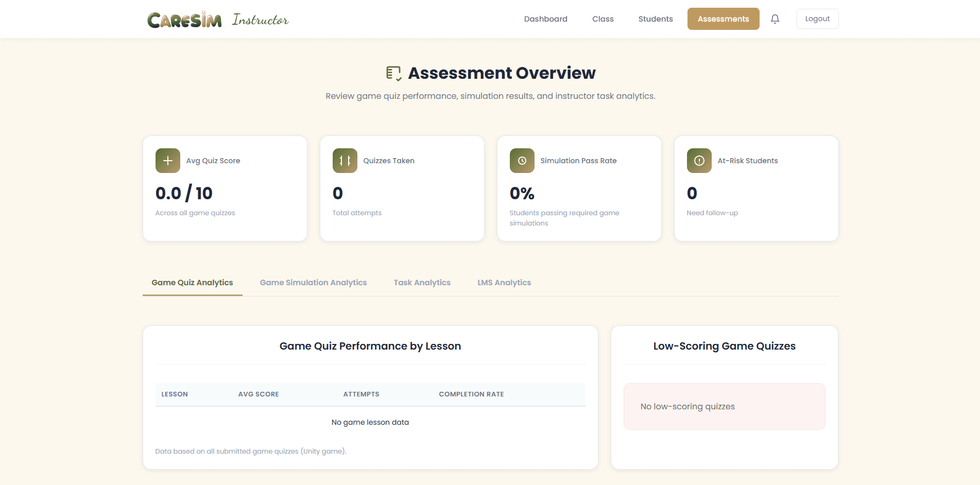Click the Avg Quiz Score plus icon
Image resolution: width=980 pixels, height=485 pixels.
tap(167, 160)
